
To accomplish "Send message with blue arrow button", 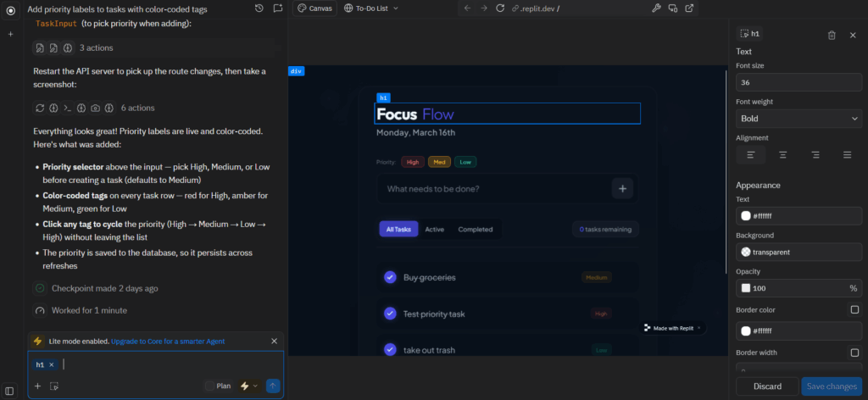I will click(273, 386).
